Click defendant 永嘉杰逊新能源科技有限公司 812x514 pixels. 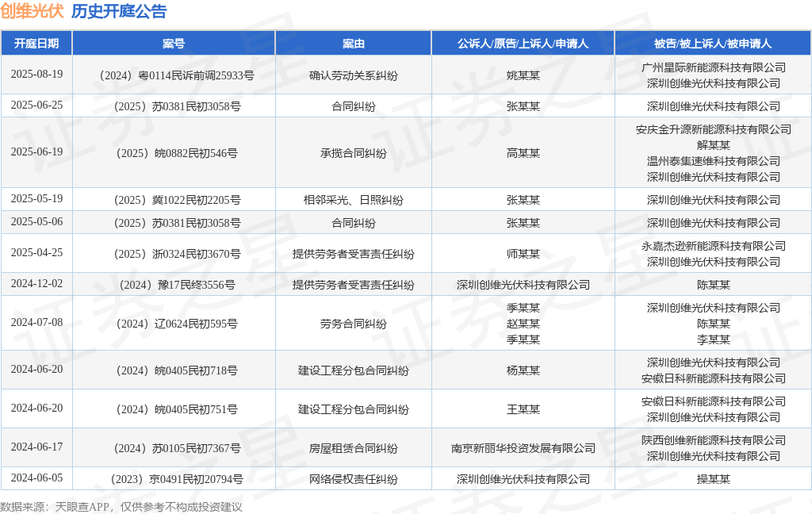713,247
